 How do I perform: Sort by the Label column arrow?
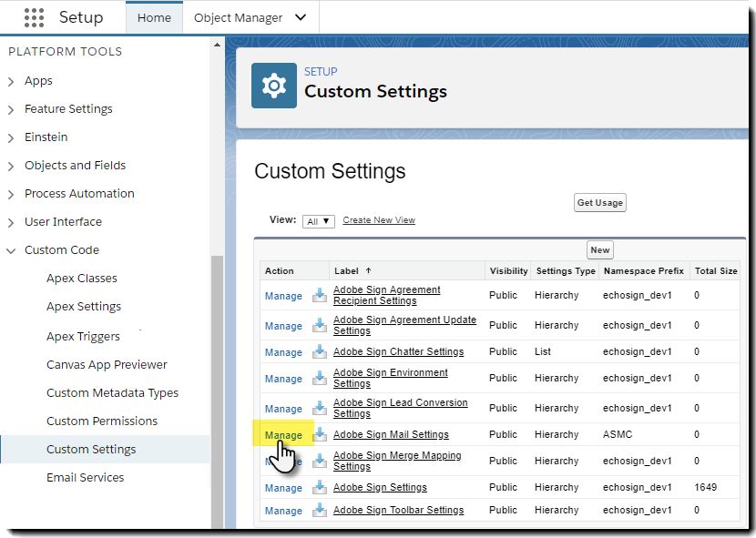(368, 270)
